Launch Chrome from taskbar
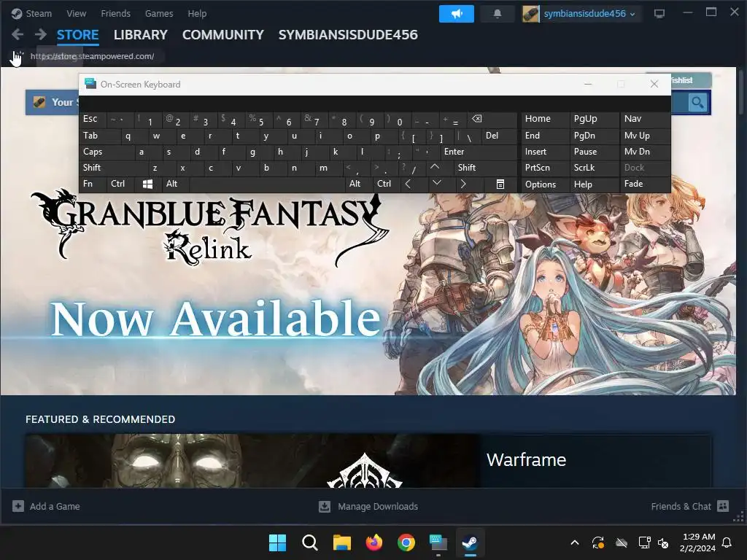 (x=406, y=542)
